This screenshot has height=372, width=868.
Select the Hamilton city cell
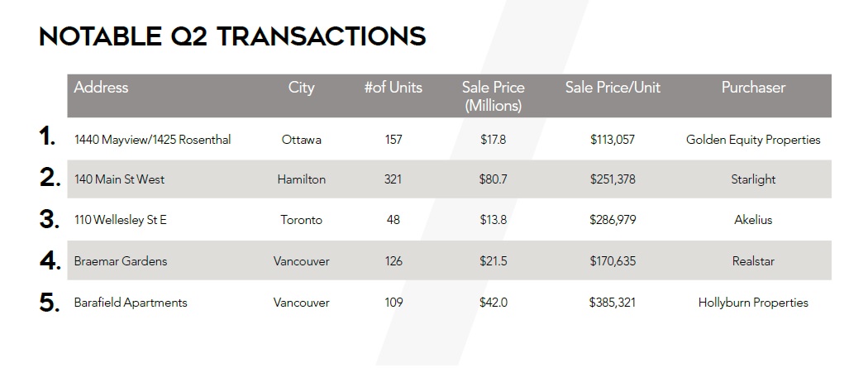pos(301,179)
